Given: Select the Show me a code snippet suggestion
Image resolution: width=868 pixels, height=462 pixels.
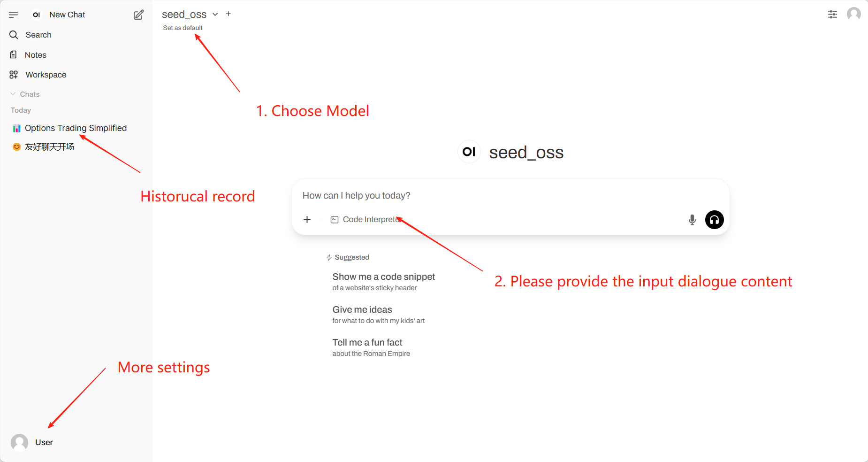Looking at the screenshot, I should (383, 282).
